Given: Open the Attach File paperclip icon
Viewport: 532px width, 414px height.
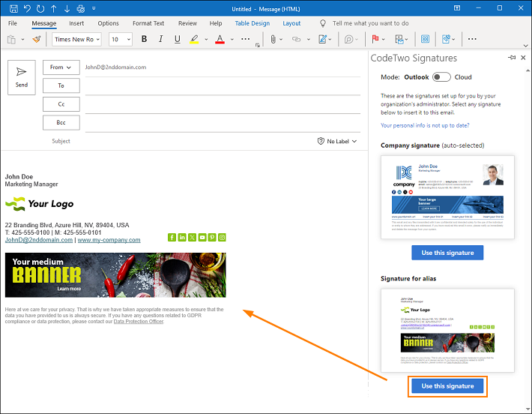Looking at the screenshot, I should [273, 40].
